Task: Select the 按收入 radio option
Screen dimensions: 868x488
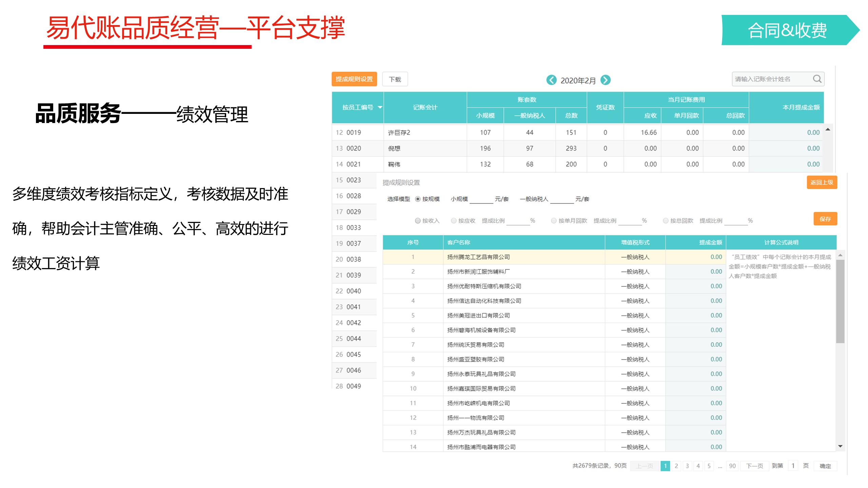Action: (418, 221)
